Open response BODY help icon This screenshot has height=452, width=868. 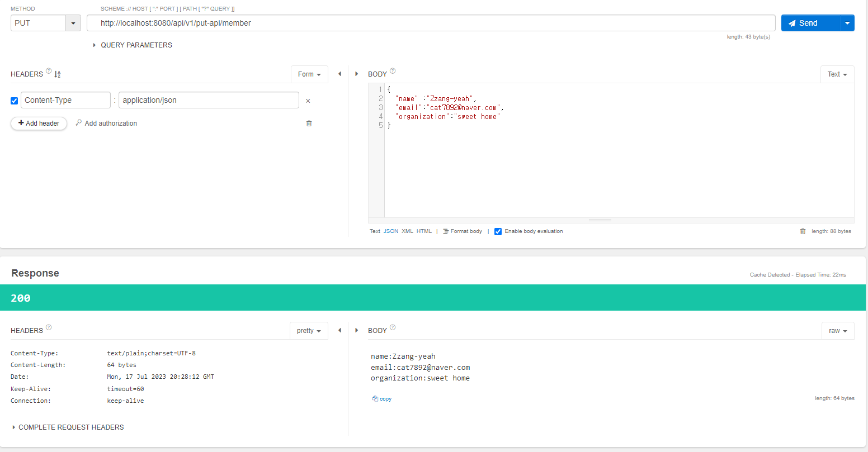coord(393,327)
